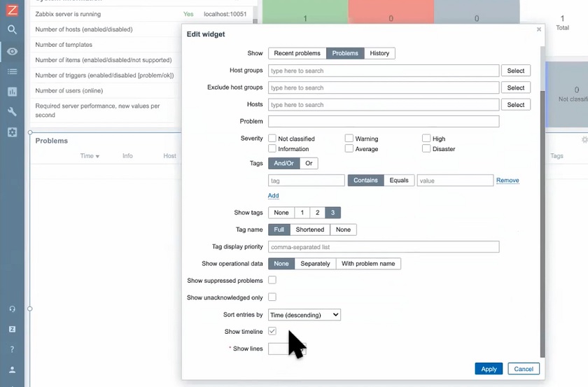Click the Tags column header in Problems
Viewport: 588px width, 387px height.
[557, 155]
